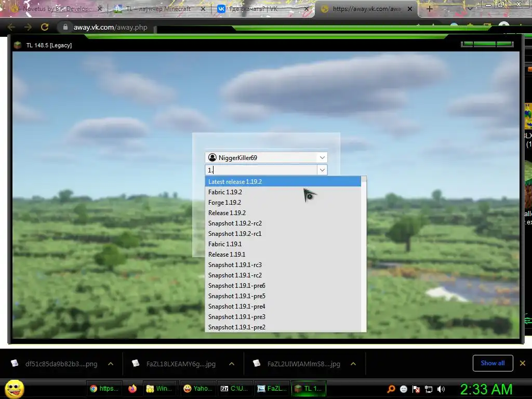Open downloaded FaZL2UIWIAMlmS8 jpg file
Image resolution: width=532 pixels, height=399 pixels.
pyautogui.click(x=297, y=364)
